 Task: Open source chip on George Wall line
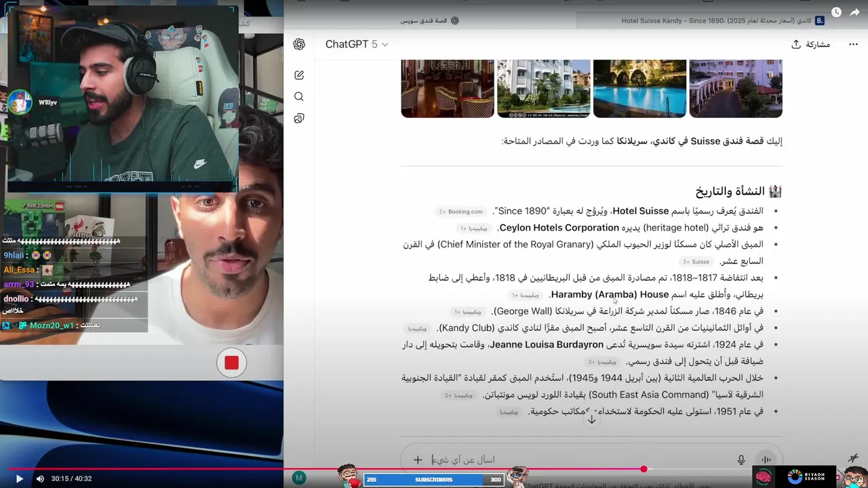pyautogui.click(x=467, y=312)
